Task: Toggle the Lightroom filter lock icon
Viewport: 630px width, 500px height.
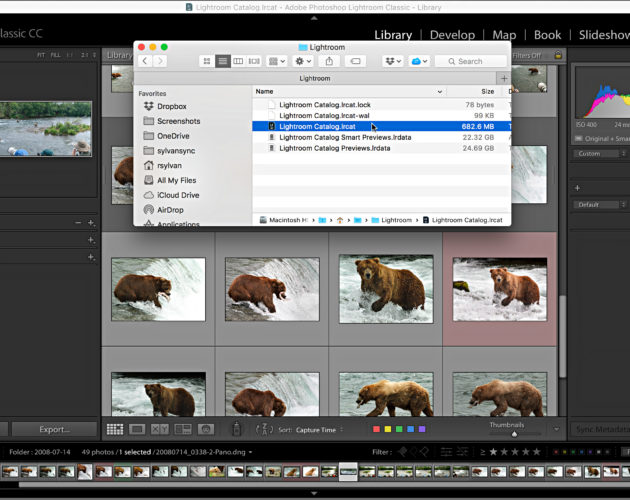Action: pyautogui.click(x=558, y=55)
